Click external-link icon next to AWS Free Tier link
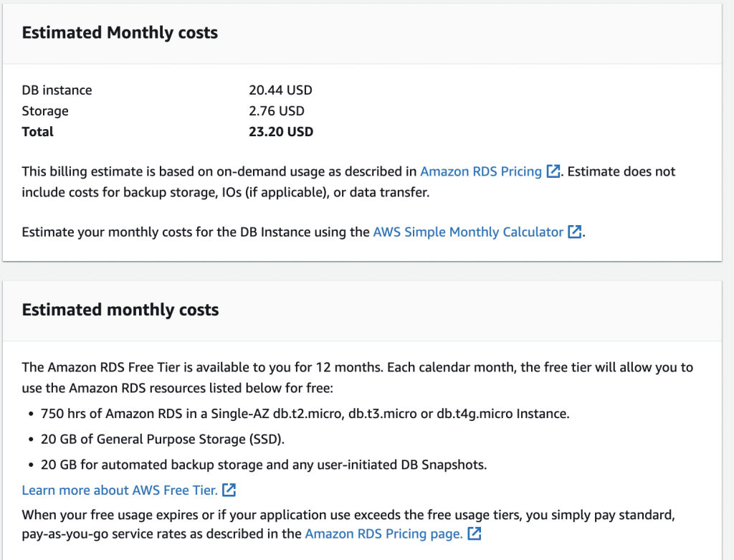 click(229, 490)
